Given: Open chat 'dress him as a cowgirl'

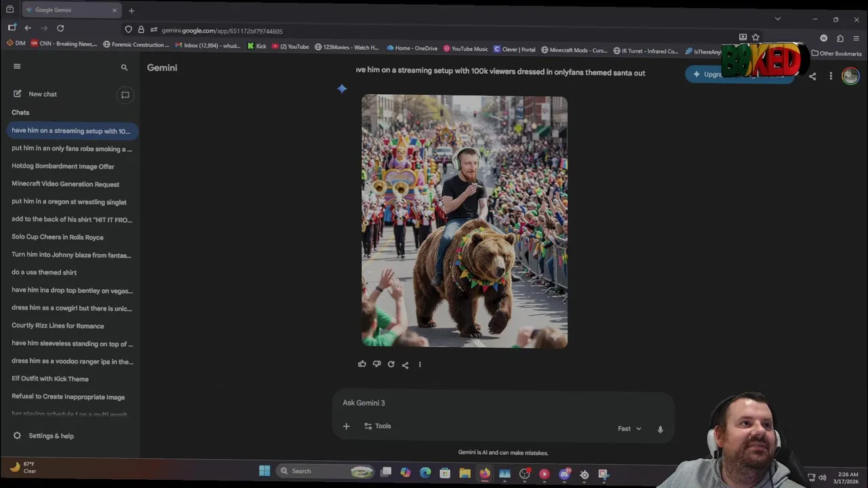Looking at the screenshot, I should click(x=71, y=308).
